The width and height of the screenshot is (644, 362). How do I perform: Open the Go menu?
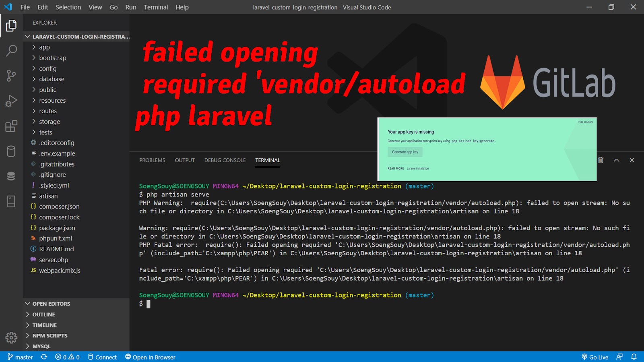point(114,7)
